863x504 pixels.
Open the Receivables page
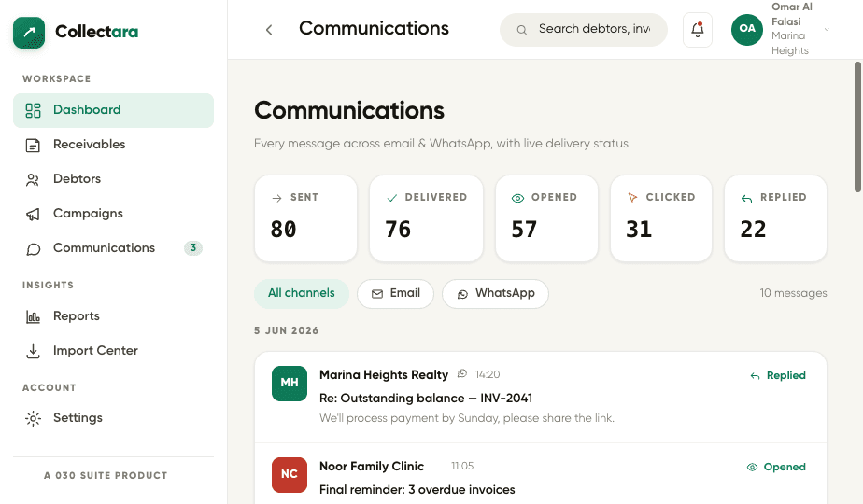(x=113, y=145)
